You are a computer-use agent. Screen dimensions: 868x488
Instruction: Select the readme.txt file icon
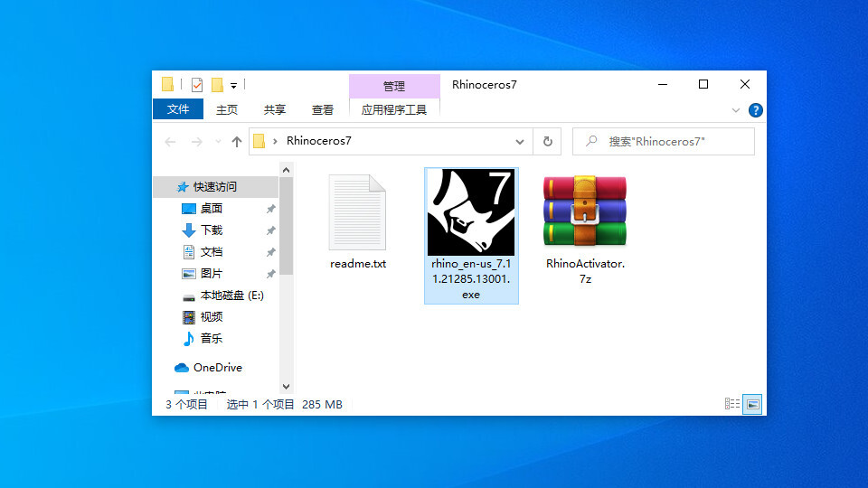pyautogui.click(x=357, y=213)
